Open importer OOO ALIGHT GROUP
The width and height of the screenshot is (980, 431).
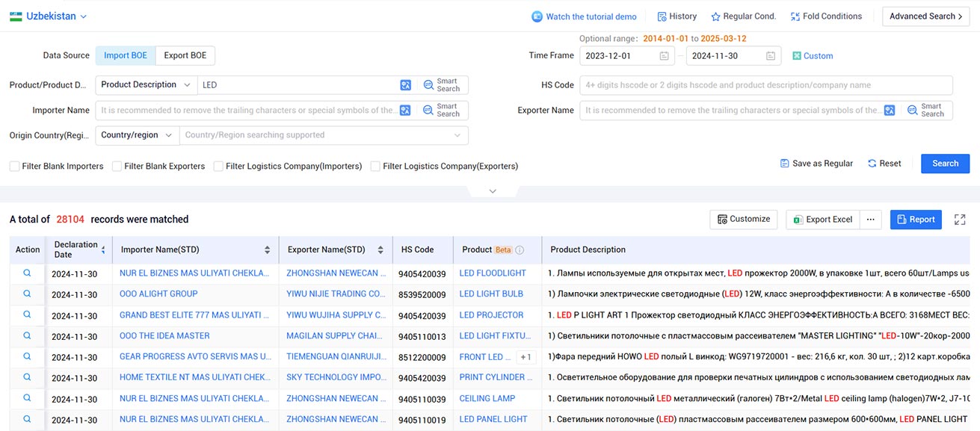pos(158,294)
